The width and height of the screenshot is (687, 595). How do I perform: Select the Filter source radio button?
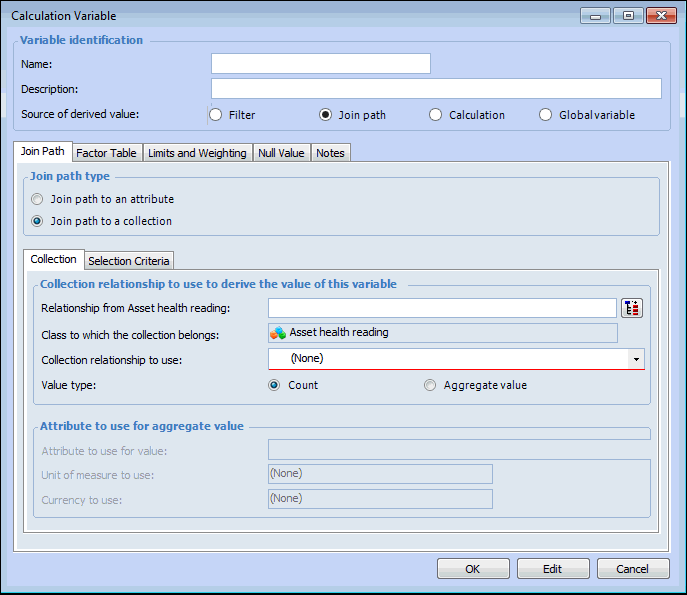pyautogui.click(x=216, y=115)
